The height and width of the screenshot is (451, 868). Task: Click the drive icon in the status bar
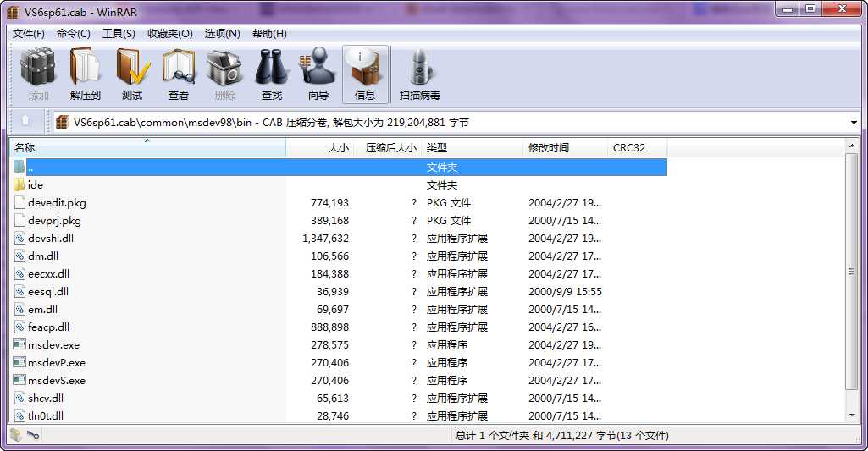(x=15, y=435)
